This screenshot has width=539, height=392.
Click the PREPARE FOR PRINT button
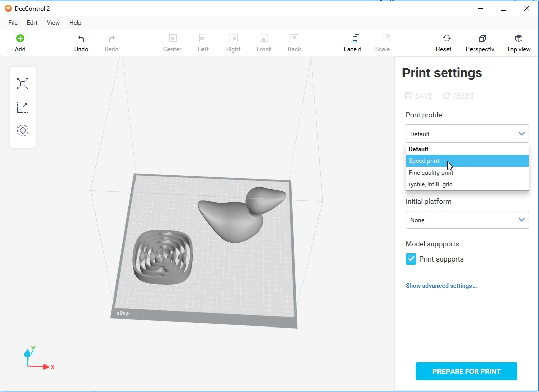466,371
